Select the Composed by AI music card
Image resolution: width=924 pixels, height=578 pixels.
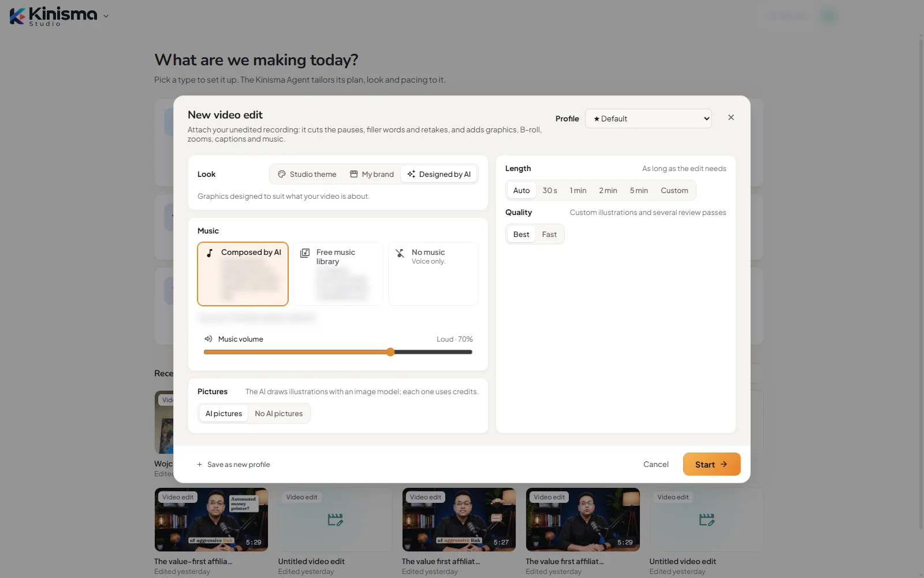click(x=243, y=274)
